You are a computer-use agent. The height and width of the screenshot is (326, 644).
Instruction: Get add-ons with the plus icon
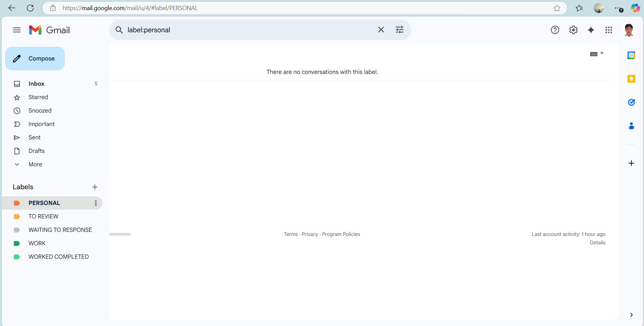point(631,163)
